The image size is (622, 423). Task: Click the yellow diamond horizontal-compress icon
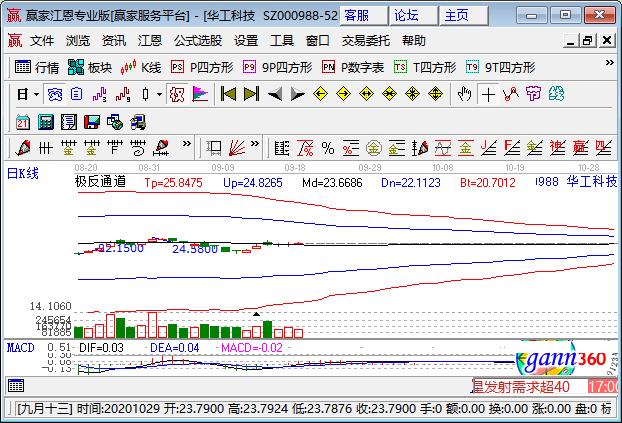coord(390,94)
